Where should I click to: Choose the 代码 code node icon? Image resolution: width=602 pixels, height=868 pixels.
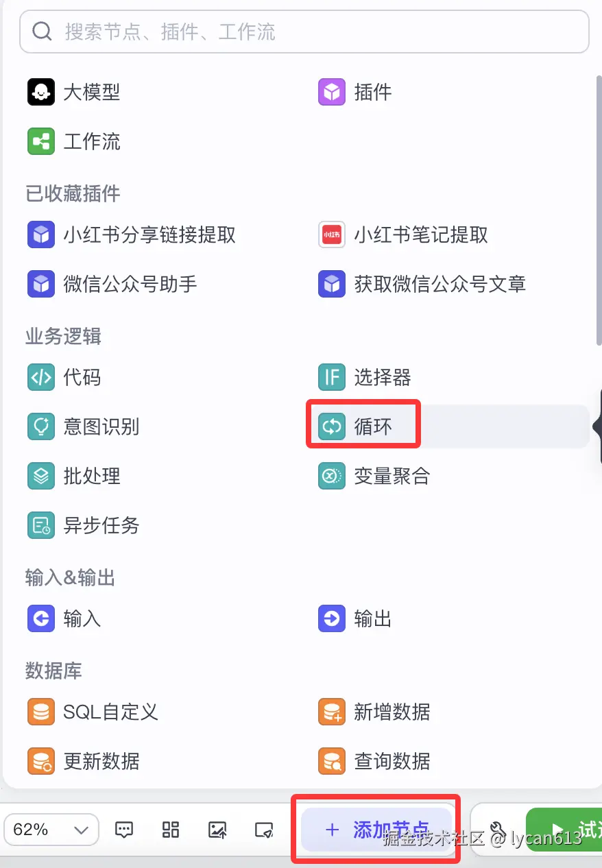click(x=41, y=377)
